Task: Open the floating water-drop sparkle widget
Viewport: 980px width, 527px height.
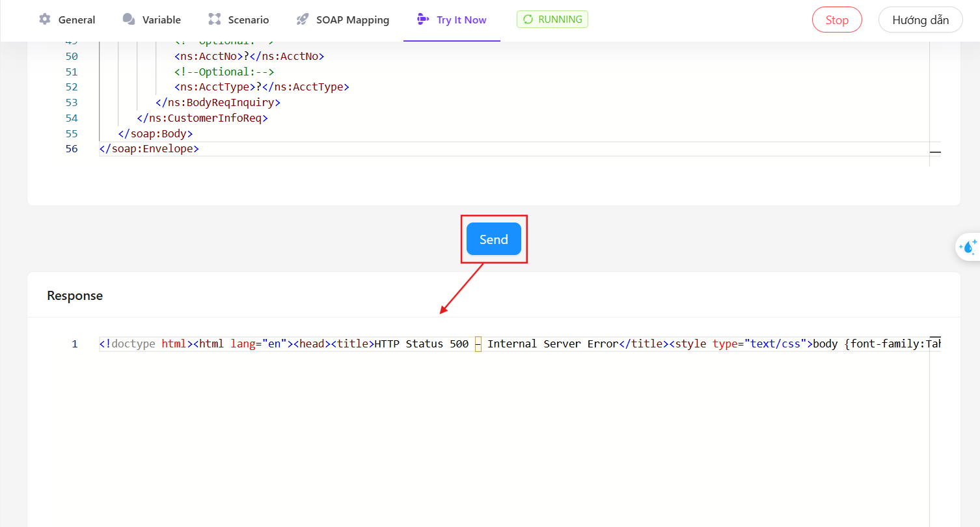Action: [969, 247]
